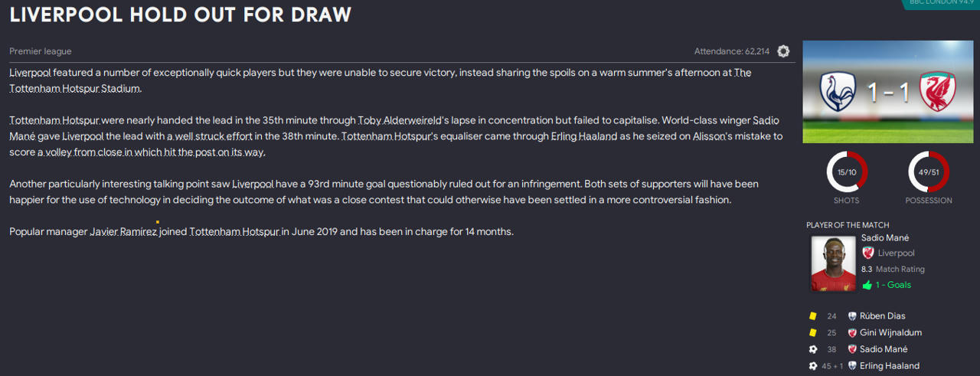Click the Liverpool badge under Player of the Match

tap(867, 253)
